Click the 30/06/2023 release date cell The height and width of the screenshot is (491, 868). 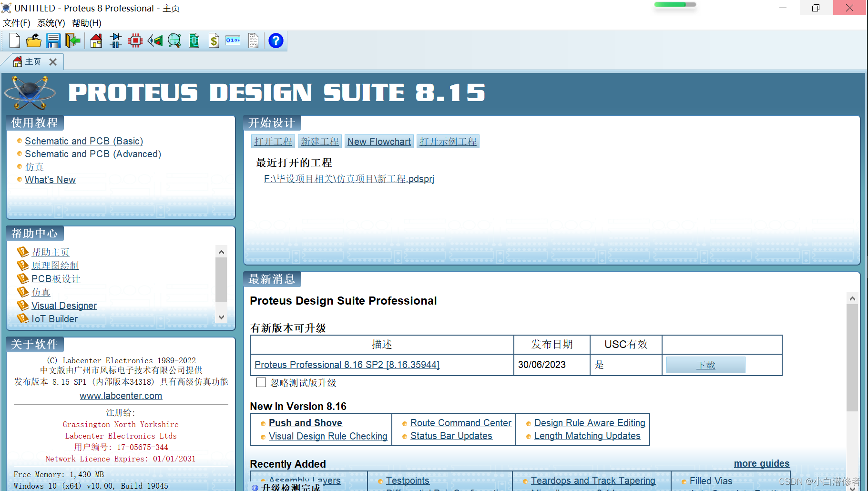coord(551,365)
